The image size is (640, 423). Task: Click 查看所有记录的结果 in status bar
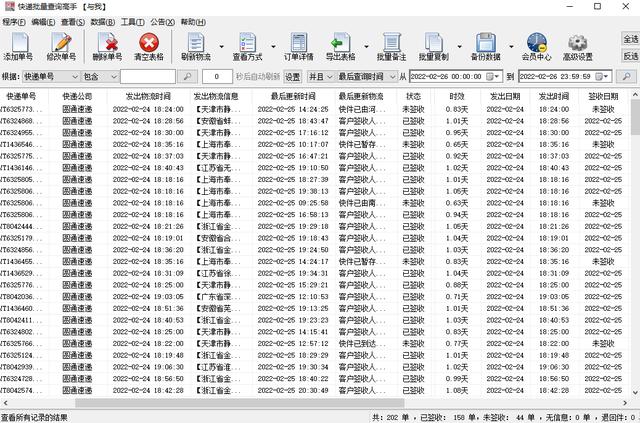click(34, 418)
